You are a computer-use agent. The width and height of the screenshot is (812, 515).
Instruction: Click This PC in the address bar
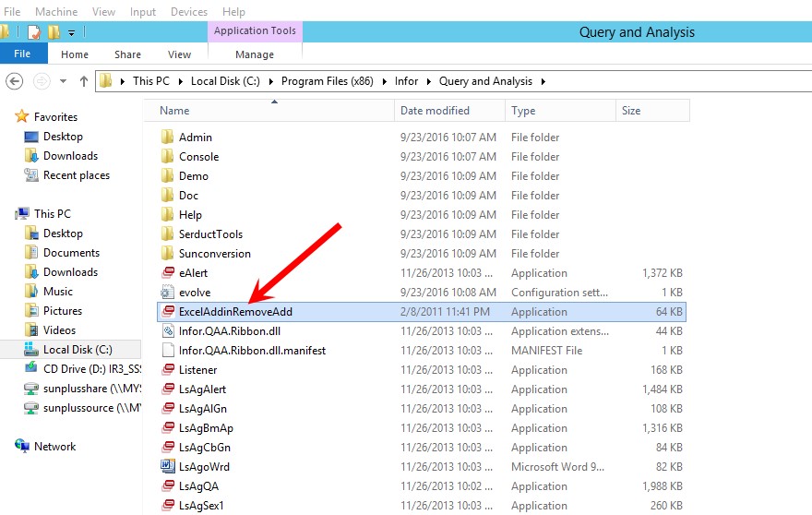coord(150,81)
